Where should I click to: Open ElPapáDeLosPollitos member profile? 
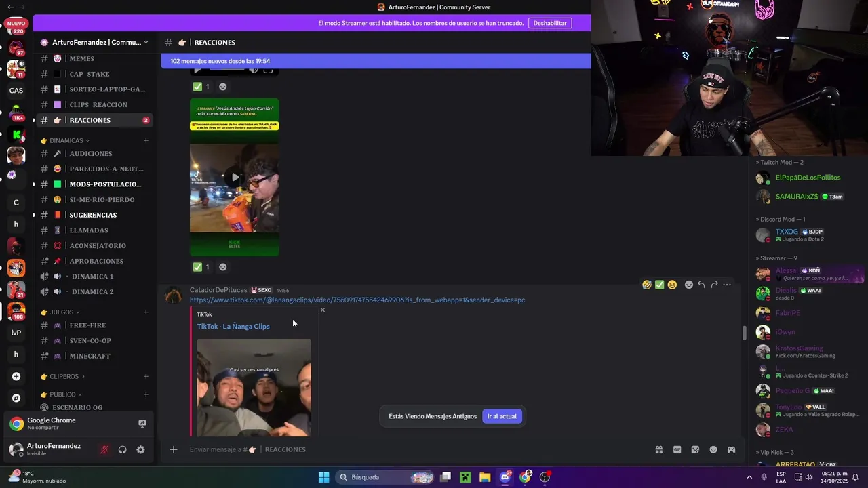pyautogui.click(x=808, y=178)
